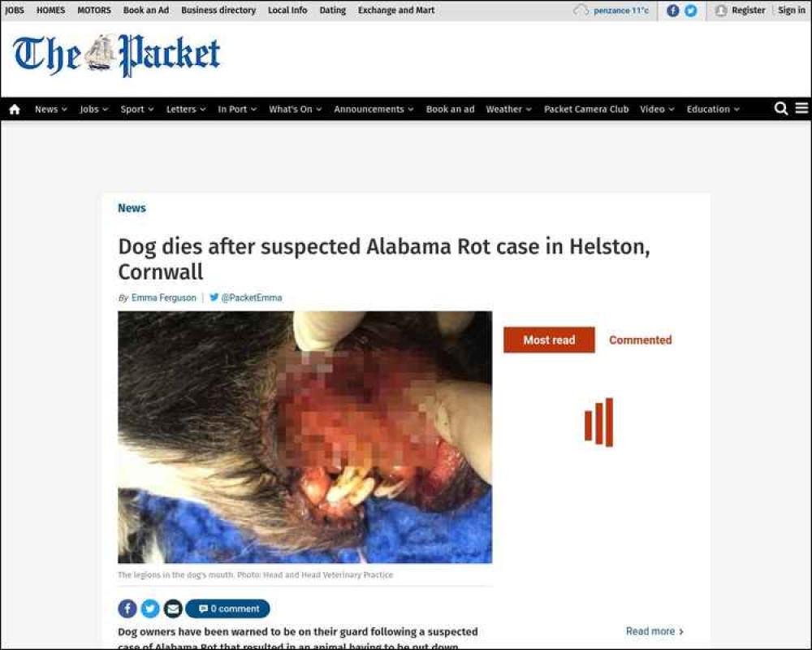The height and width of the screenshot is (650, 812).
Task: Open author Emma Ferguson link
Action: coord(164,298)
